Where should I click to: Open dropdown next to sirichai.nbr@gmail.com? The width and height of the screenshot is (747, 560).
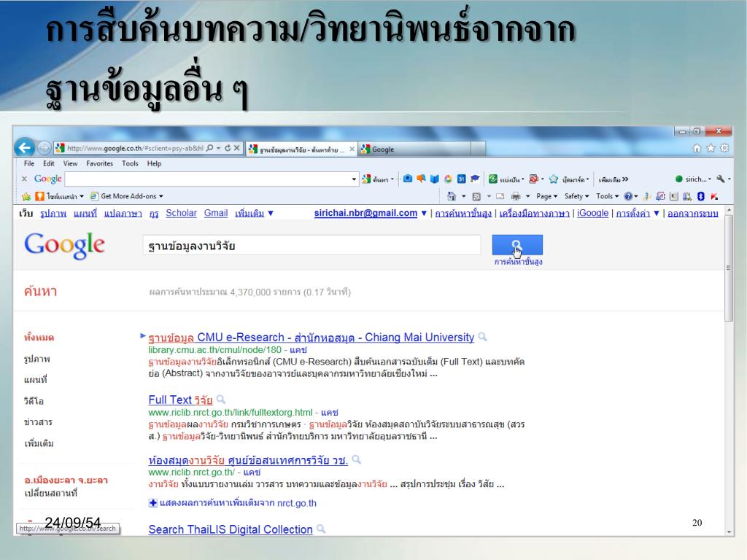click(x=424, y=214)
